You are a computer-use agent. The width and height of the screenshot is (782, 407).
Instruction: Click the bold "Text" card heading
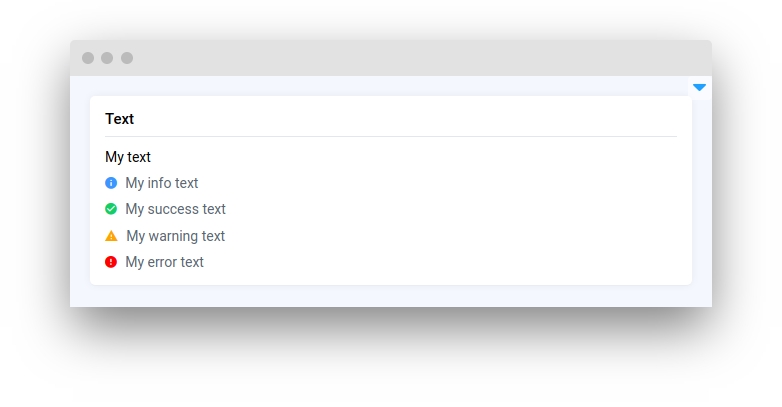(x=120, y=119)
